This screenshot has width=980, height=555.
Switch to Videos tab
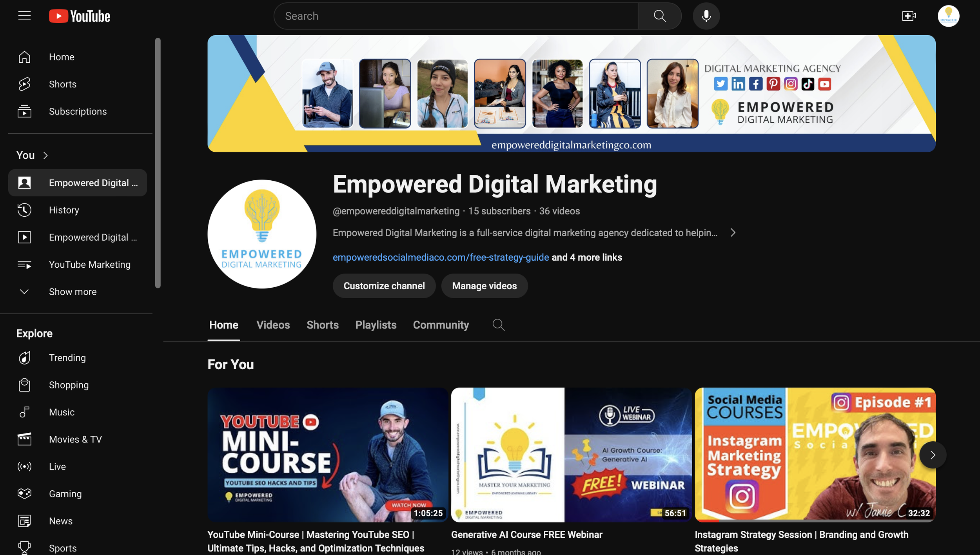pyautogui.click(x=273, y=325)
